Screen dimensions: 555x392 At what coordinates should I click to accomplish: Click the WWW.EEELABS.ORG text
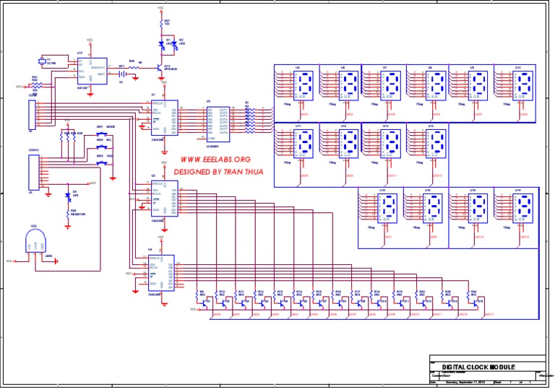pos(215,160)
